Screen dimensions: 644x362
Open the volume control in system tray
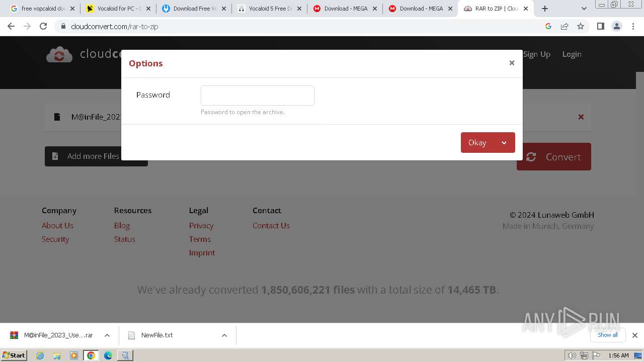pos(572,355)
